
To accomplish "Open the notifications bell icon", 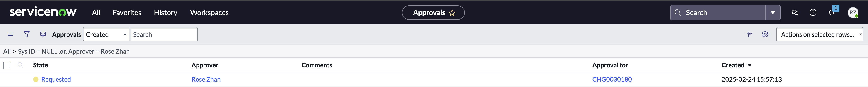I will [x=831, y=12].
